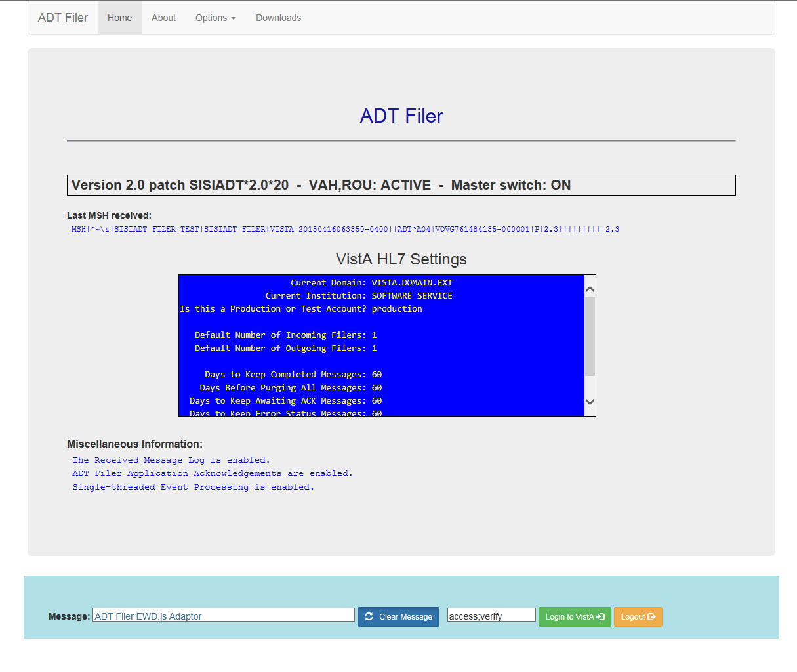The image size is (797, 672).
Task: Click into the access;verify input field
Action: [491, 616]
